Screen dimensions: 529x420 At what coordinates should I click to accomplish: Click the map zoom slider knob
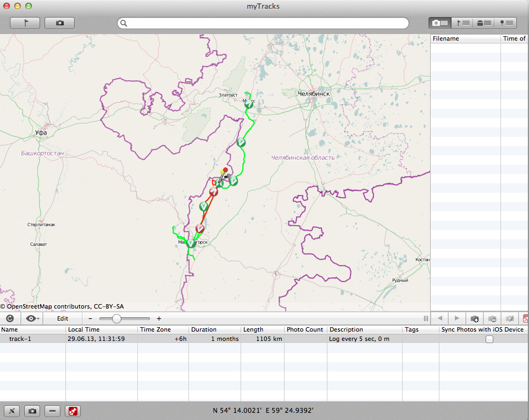tap(116, 318)
